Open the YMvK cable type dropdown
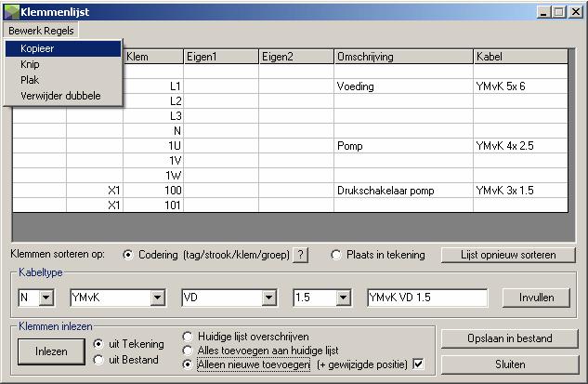588x384 pixels. 158,298
